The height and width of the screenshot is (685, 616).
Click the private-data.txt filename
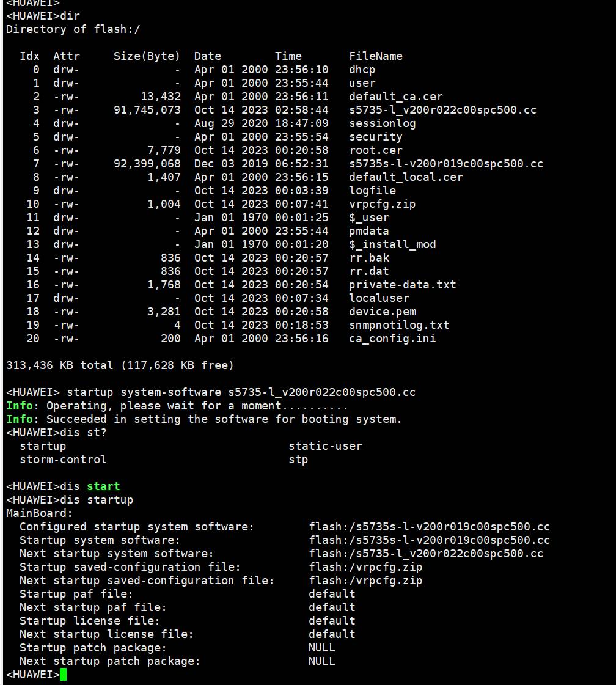click(x=402, y=284)
